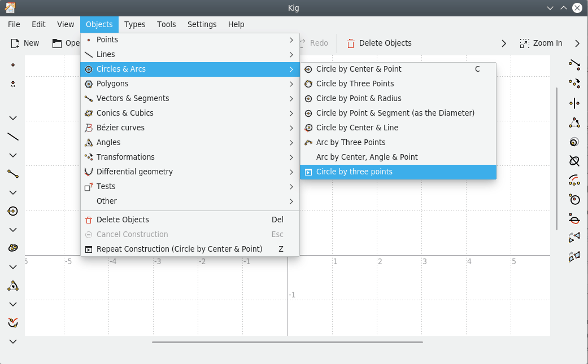Select the point tool in left toolbar
Viewport: 588px width, 364px height.
pyautogui.click(x=13, y=65)
